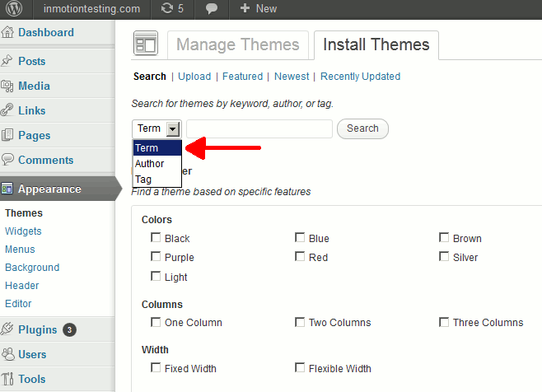Enable the Black color checkbox
The width and height of the screenshot is (542, 392).
coord(156,238)
